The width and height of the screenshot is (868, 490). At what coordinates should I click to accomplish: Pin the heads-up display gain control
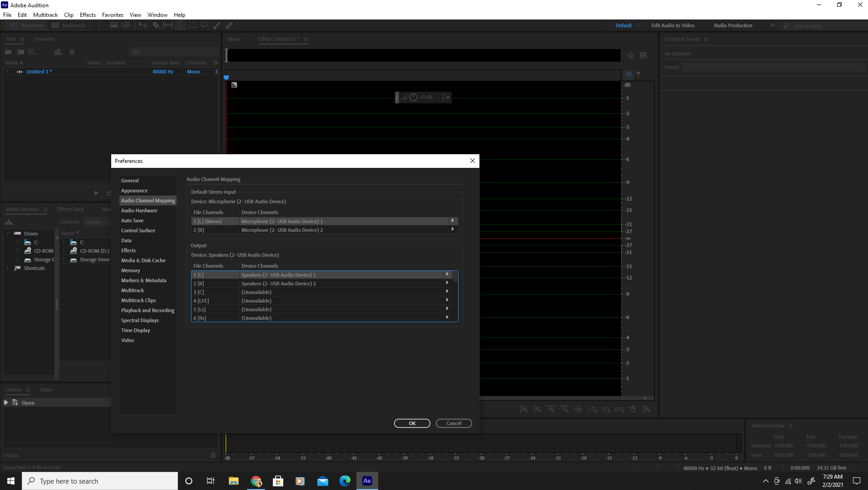point(447,97)
